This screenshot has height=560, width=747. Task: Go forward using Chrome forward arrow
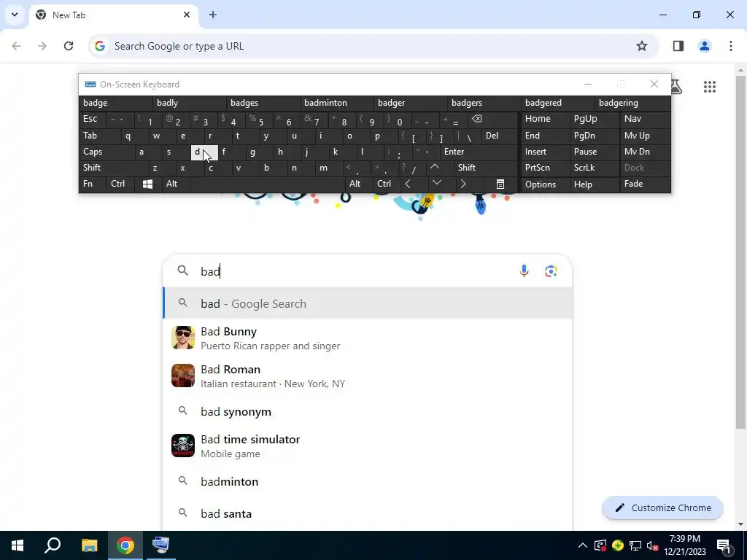(42, 46)
